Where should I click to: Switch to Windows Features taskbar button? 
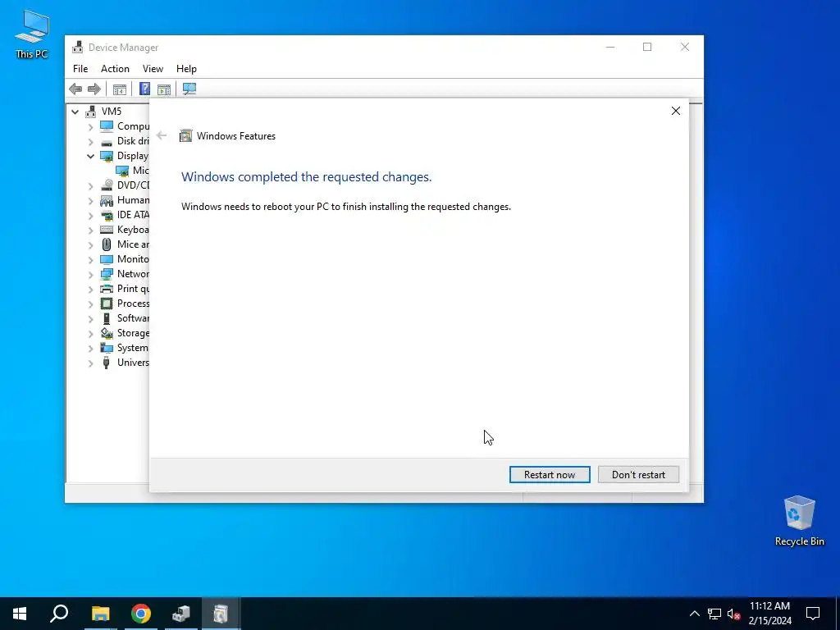click(x=221, y=614)
